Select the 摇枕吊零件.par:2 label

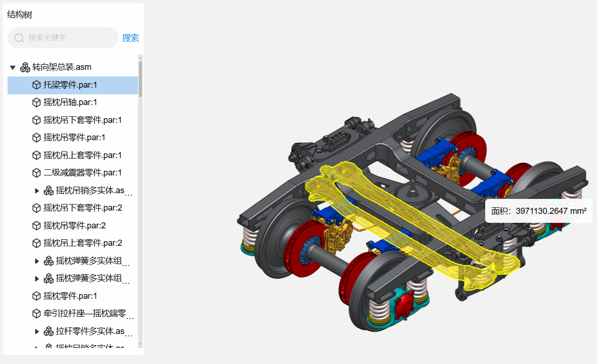click(x=75, y=226)
